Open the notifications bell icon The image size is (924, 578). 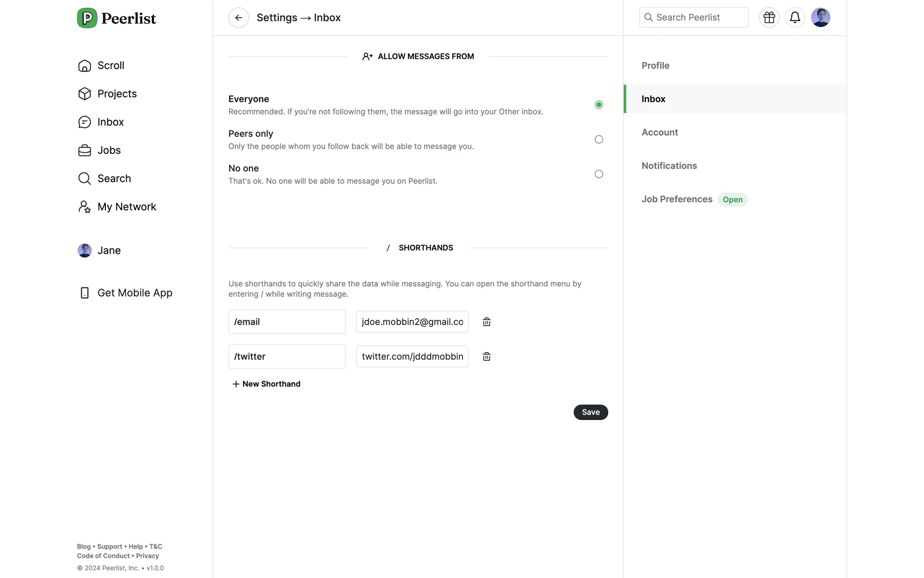(795, 18)
